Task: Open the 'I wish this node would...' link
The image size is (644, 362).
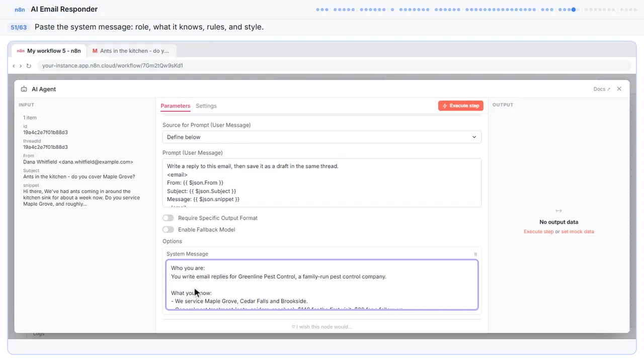Action: click(x=322, y=327)
